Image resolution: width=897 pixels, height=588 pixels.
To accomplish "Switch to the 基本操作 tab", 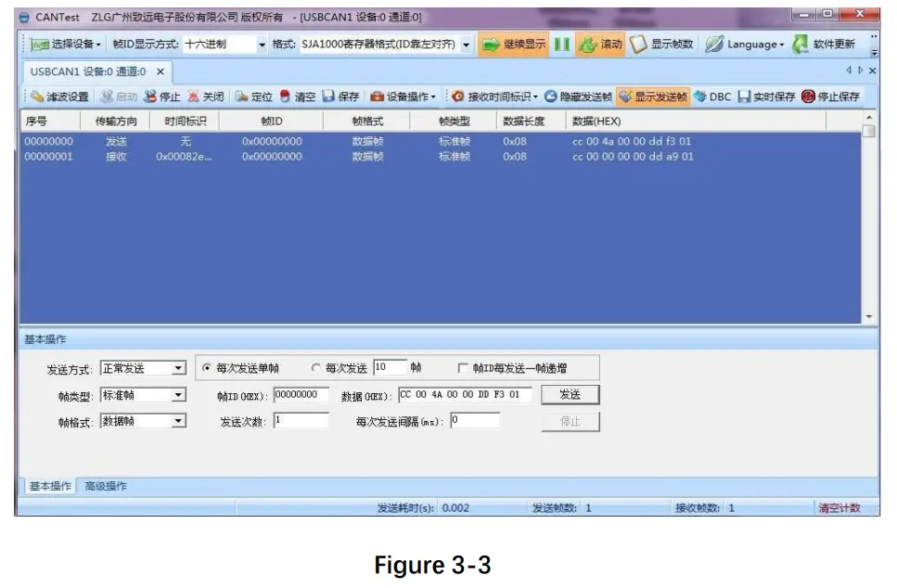I will coord(50,486).
